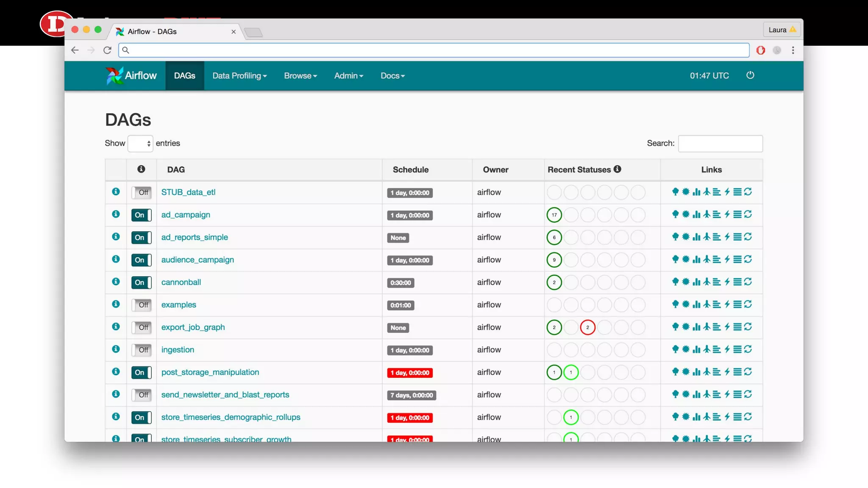The height and width of the screenshot is (488, 868).
Task: Click the red failed-runs circle for export_job_graph
Action: (587, 327)
